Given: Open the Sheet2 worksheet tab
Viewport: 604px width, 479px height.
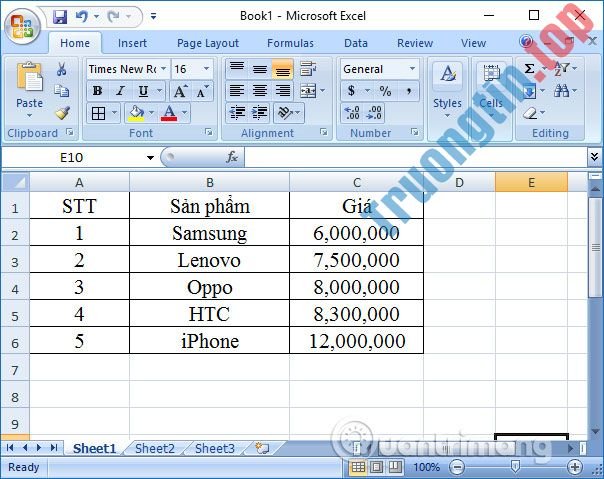Looking at the screenshot, I should coord(154,448).
